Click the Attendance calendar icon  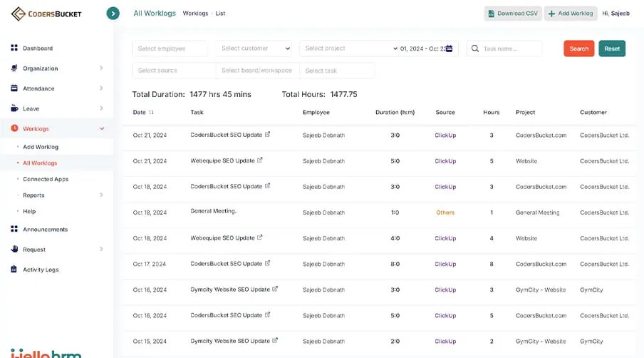[x=14, y=88]
